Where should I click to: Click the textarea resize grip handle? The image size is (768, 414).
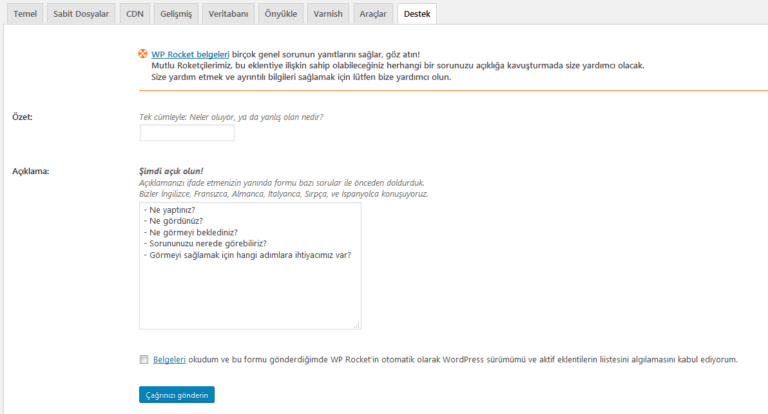pos(357,325)
